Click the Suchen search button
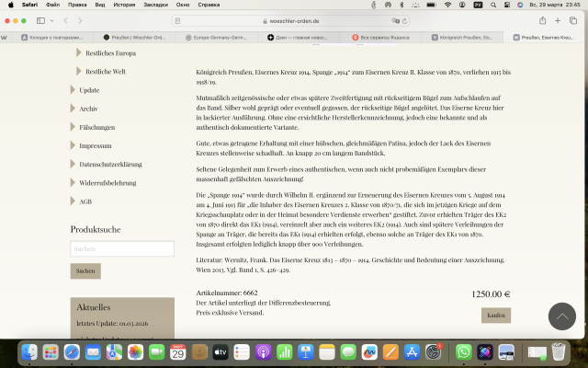588x368 pixels. (85, 271)
